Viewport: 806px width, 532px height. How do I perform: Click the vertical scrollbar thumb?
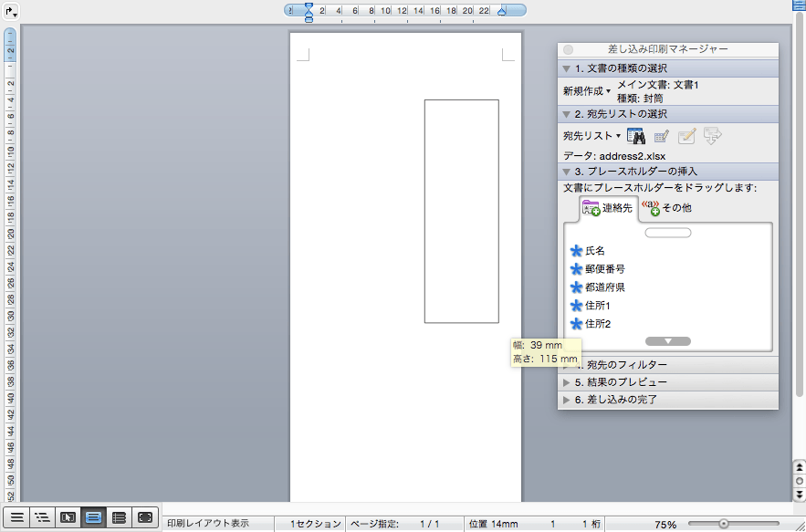pos(800,203)
